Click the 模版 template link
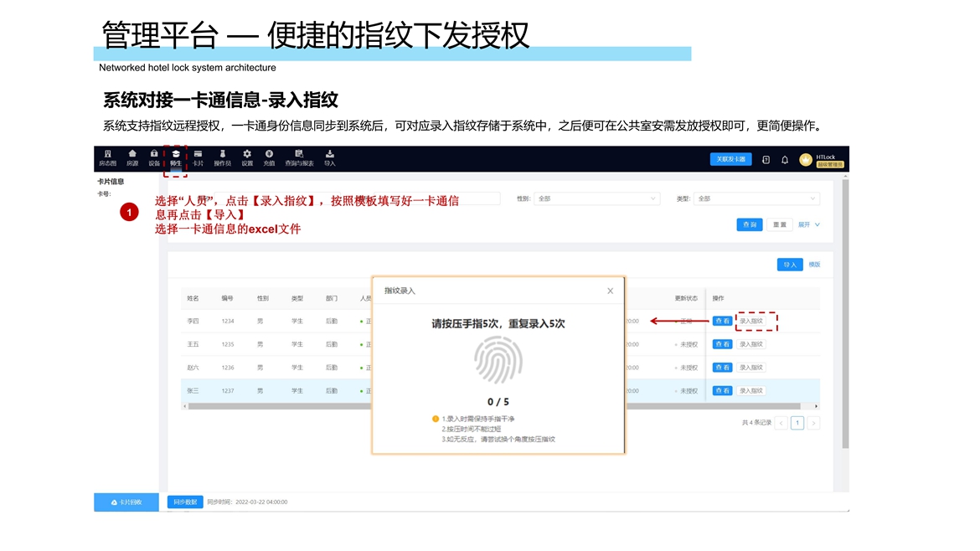 [x=814, y=265]
